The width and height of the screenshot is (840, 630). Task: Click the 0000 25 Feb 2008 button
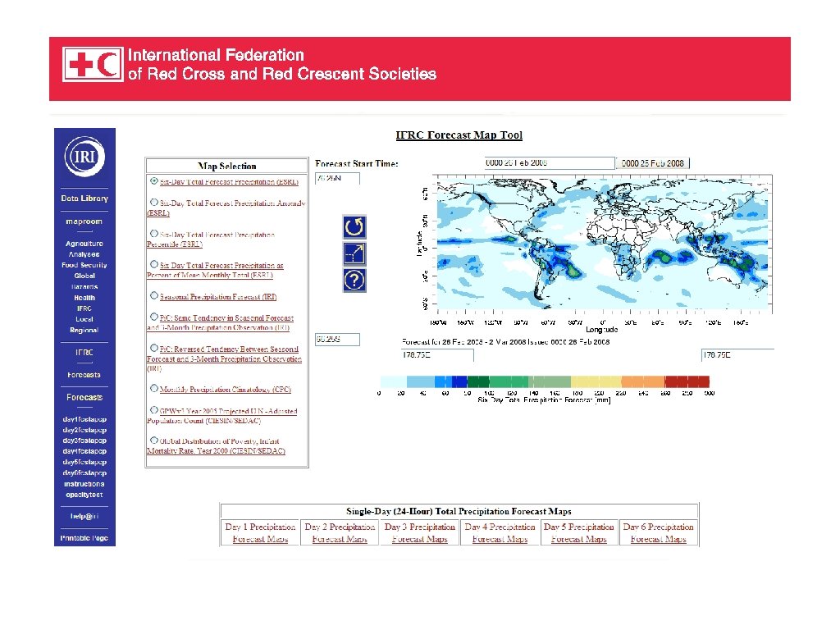[652, 163]
